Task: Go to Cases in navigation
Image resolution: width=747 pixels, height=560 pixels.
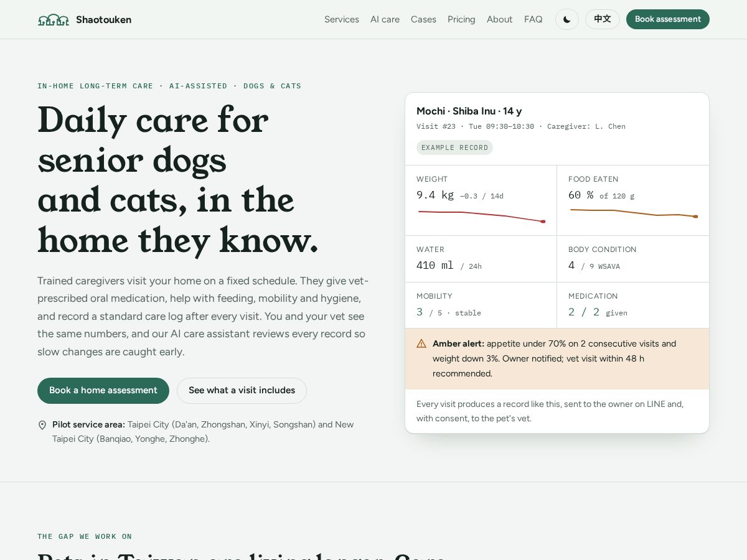Action: click(x=423, y=19)
